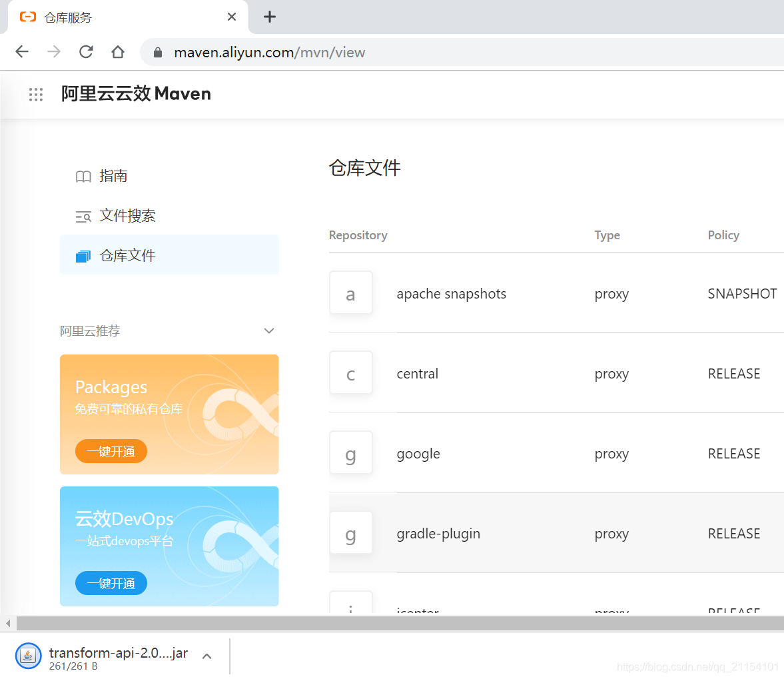This screenshot has height=679, width=784.
Task: Open the browser home page
Action: [118, 51]
